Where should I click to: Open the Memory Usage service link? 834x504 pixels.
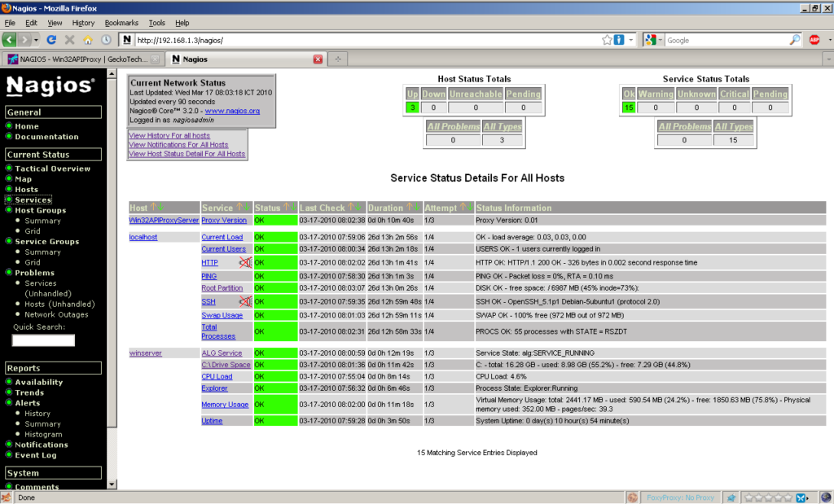click(x=225, y=405)
